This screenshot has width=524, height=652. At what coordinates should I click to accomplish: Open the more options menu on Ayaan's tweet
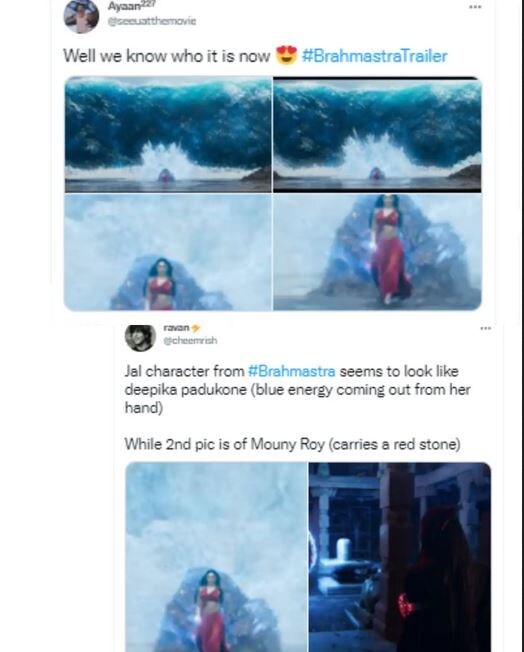click(475, 7)
